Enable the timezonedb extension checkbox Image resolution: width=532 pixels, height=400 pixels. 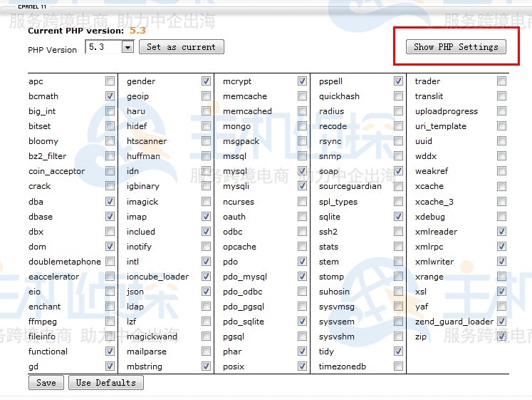(x=398, y=366)
